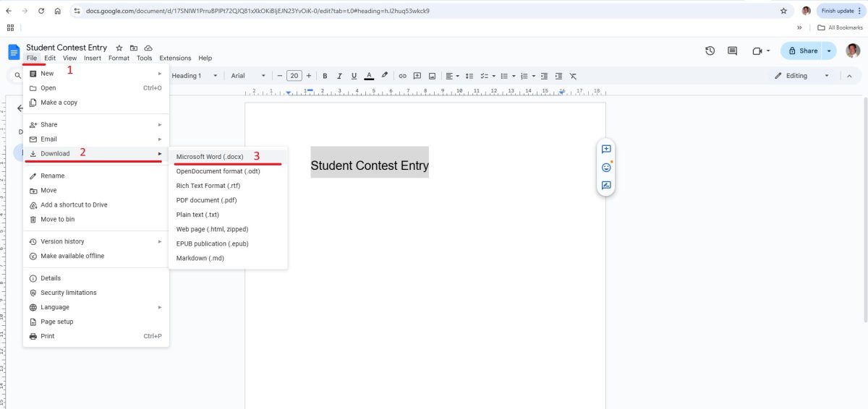868x409 pixels.
Task: Click the add comment icon beside the page
Action: click(x=606, y=149)
